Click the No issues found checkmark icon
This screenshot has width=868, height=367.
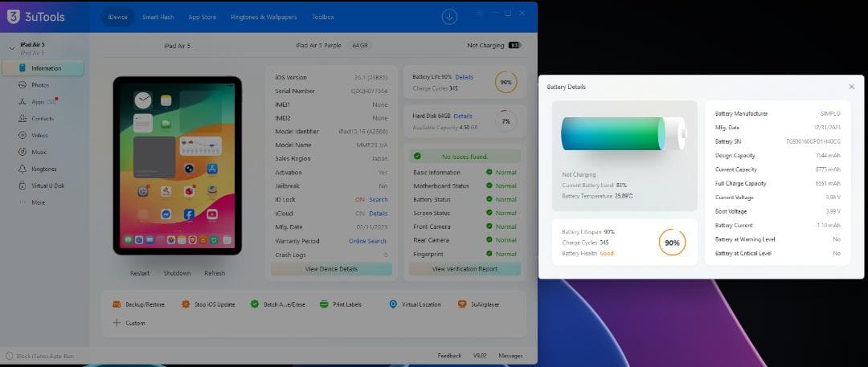tap(417, 157)
